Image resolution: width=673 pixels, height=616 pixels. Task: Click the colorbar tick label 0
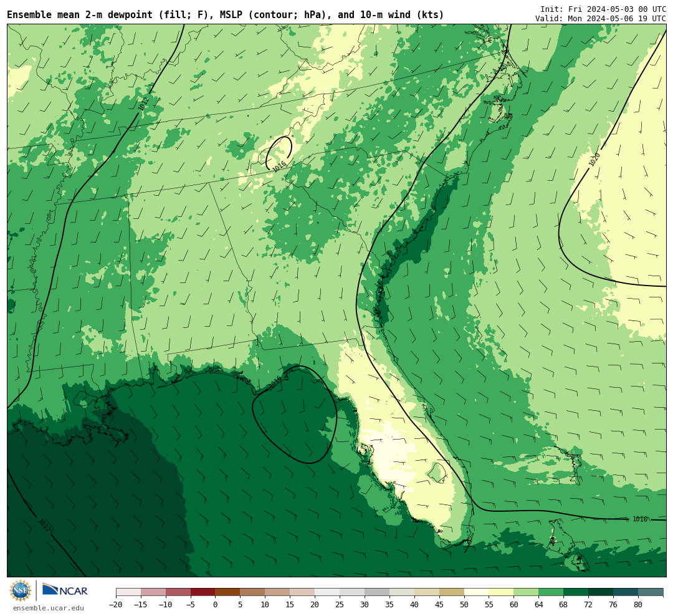pyautogui.click(x=216, y=605)
